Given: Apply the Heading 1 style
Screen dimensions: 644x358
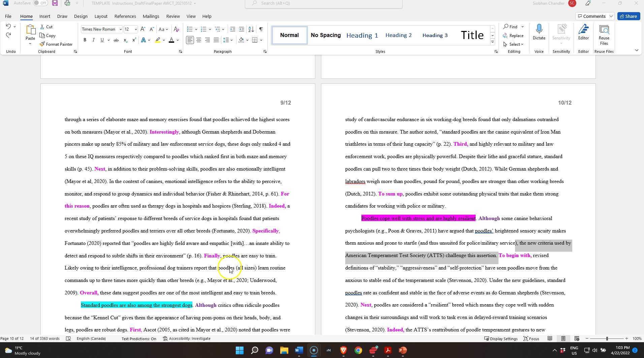Looking at the screenshot, I should point(362,35).
